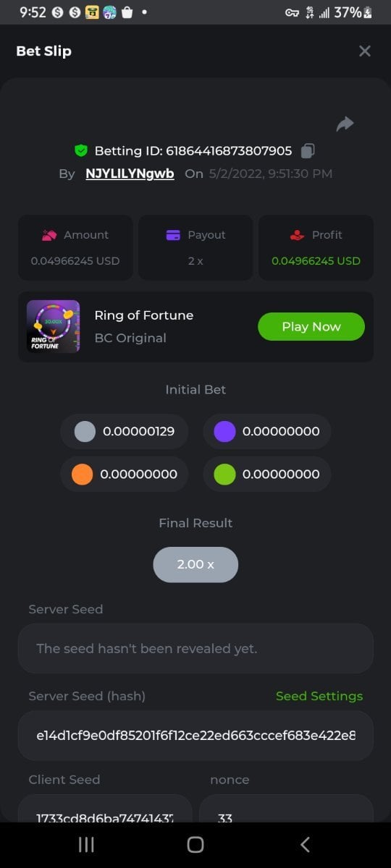
Task: Tap the share arrow icon
Action: (x=345, y=124)
